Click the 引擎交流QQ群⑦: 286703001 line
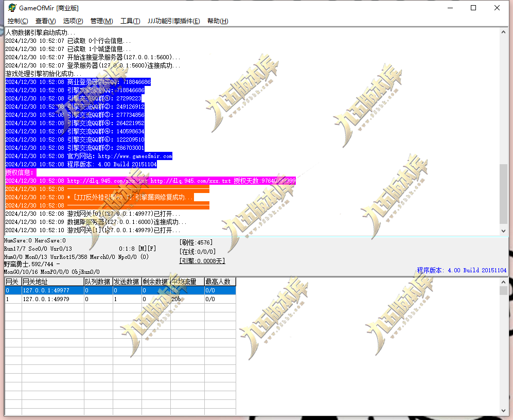513x420 pixels. point(75,148)
